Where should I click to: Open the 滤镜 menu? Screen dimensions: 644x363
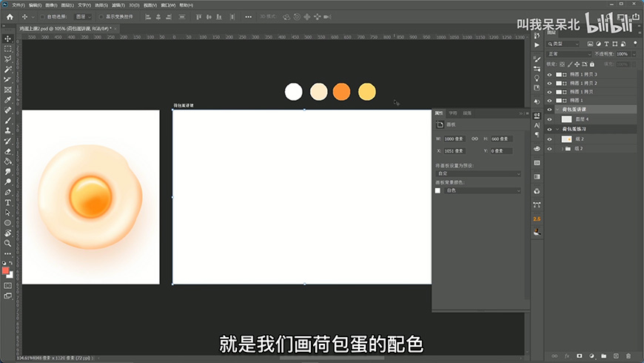coord(118,5)
